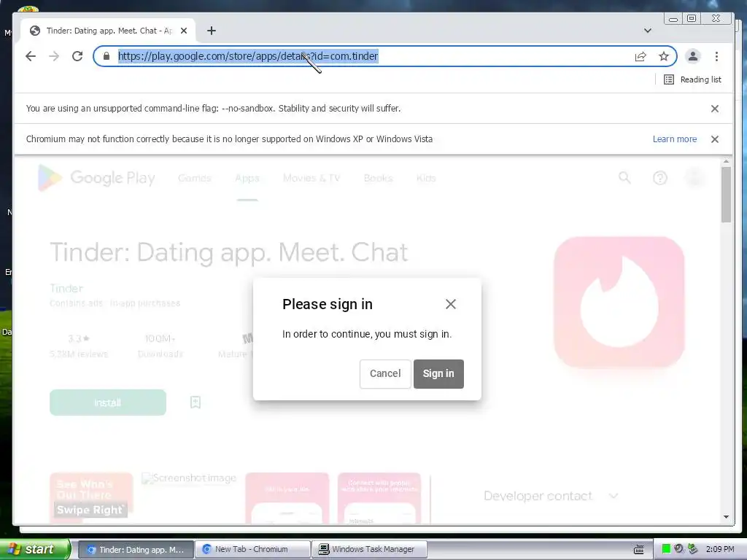Click the Sign in button

point(438,374)
